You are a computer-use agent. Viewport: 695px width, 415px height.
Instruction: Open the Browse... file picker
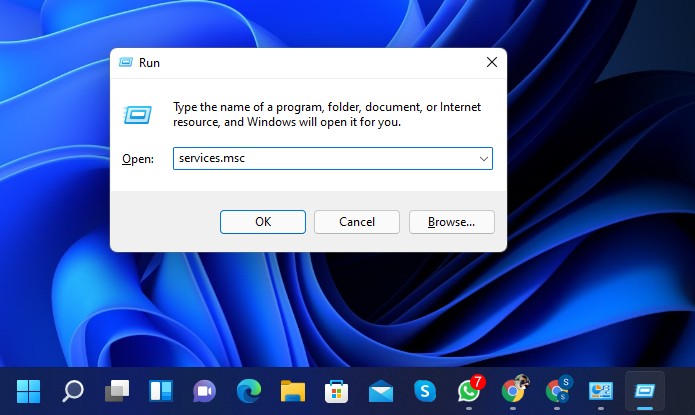click(452, 222)
